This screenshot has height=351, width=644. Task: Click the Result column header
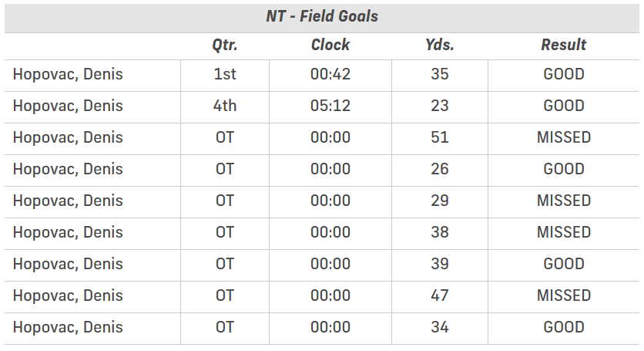click(x=564, y=45)
